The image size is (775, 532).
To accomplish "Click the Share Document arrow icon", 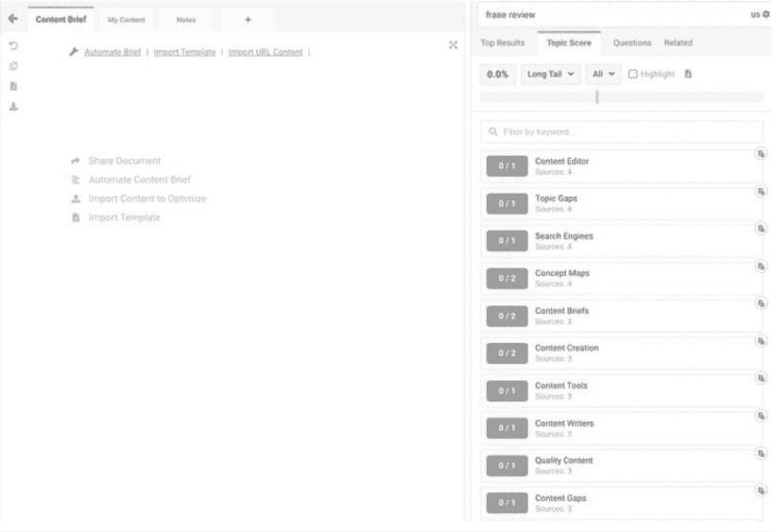I will (x=76, y=161).
